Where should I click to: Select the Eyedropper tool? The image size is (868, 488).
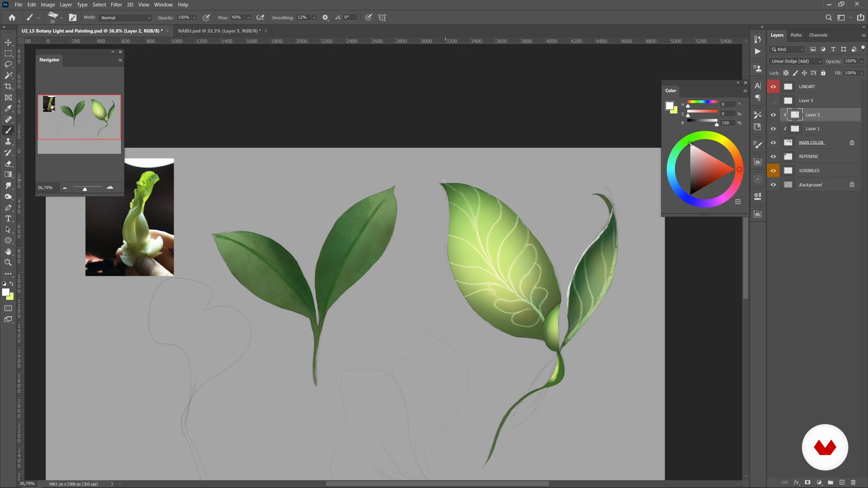click(x=8, y=108)
